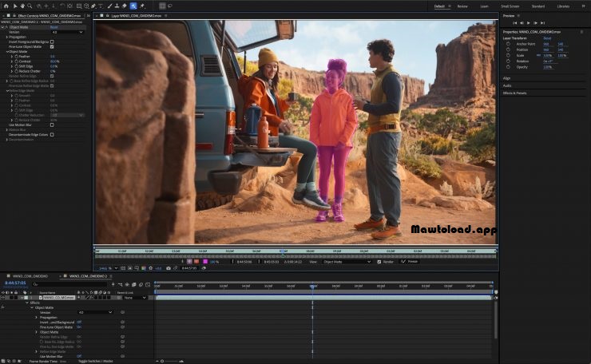Click the Scale constrain proportions link icon
The width and height of the screenshot is (591, 364).
tap(538, 55)
